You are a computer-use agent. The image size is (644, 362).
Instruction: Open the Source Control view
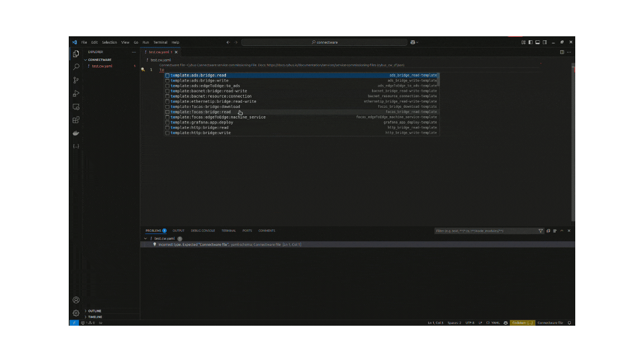(75, 80)
